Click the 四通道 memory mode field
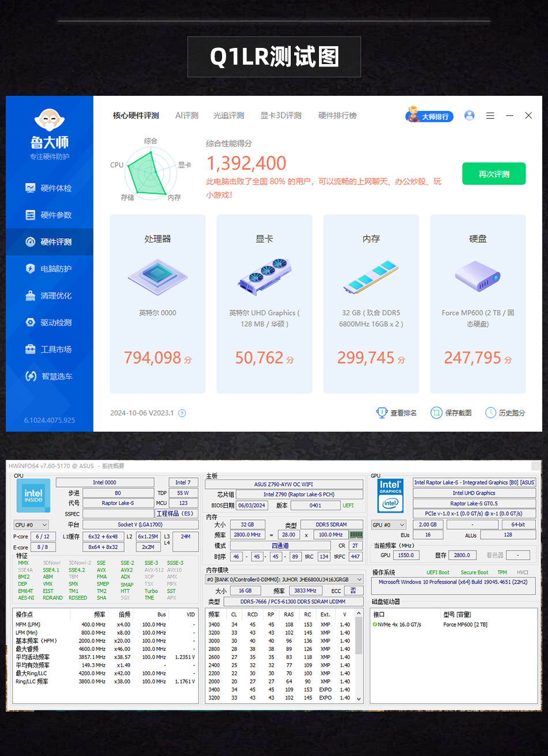Viewport: 548px width, 756px height. coord(280,545)
